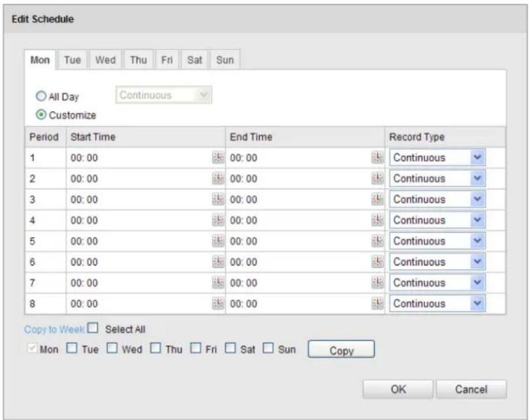Confirm the schedule with OK

tap(398, 389)
